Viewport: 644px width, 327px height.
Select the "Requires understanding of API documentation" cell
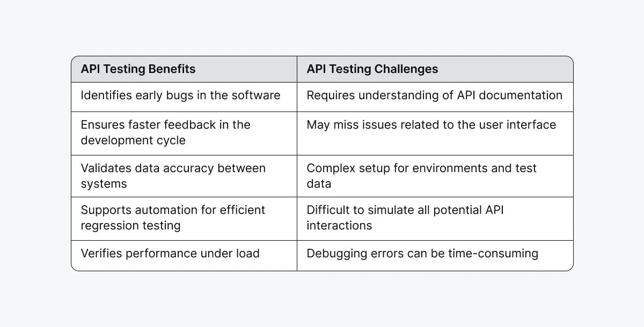point(434,95)
